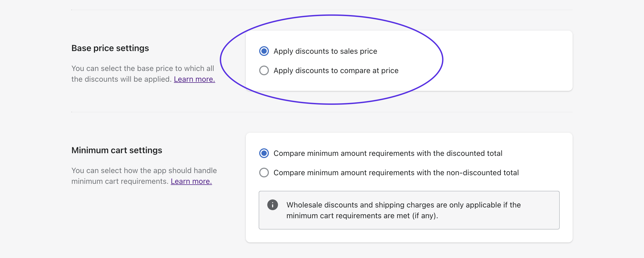This screenshot has width=644, height=258.
Task: Click the "non-discounted total" option label text
Action: (396, 173)
